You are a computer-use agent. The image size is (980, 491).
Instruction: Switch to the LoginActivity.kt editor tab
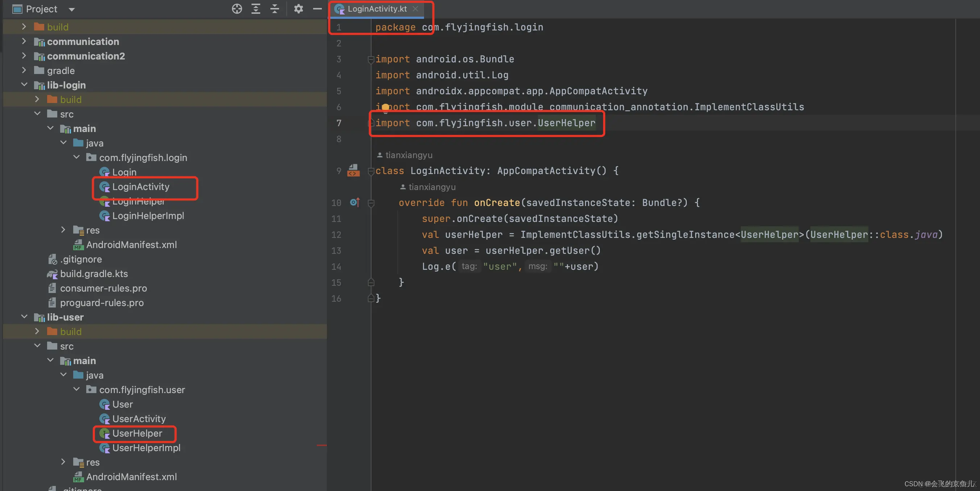pos(377,9)
